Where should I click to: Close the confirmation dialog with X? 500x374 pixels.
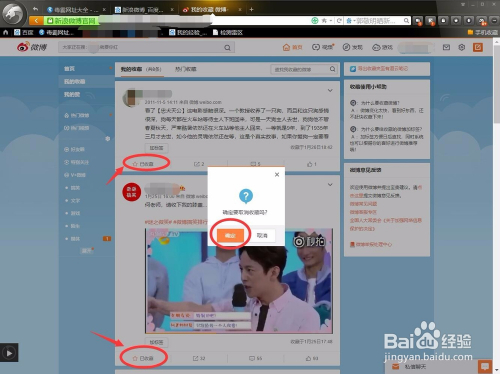tap(277, 174)
